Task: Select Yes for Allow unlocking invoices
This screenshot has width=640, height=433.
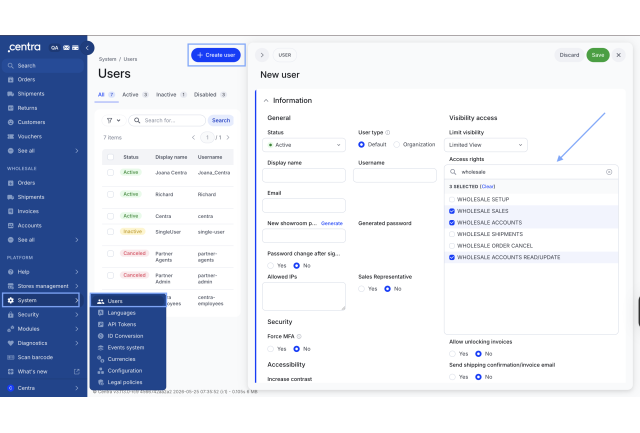Action: click(x=452, y=354)
